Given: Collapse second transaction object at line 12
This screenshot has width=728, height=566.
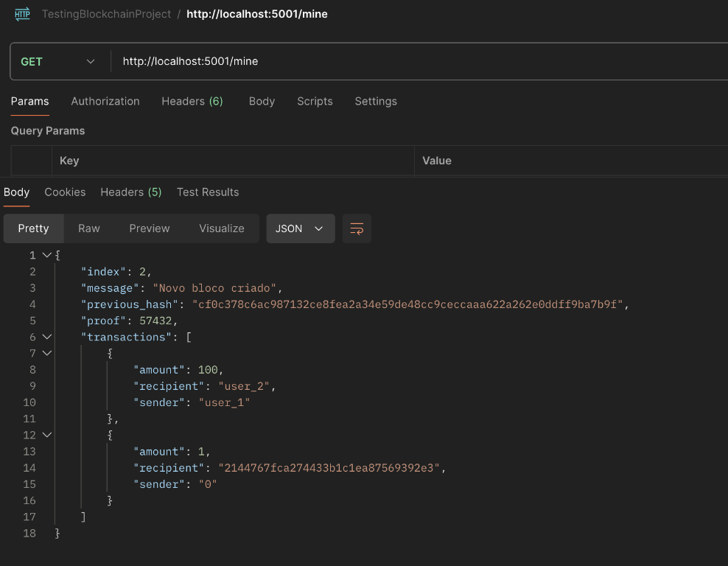Looking at the screenshot, I should tap(47, 435).
